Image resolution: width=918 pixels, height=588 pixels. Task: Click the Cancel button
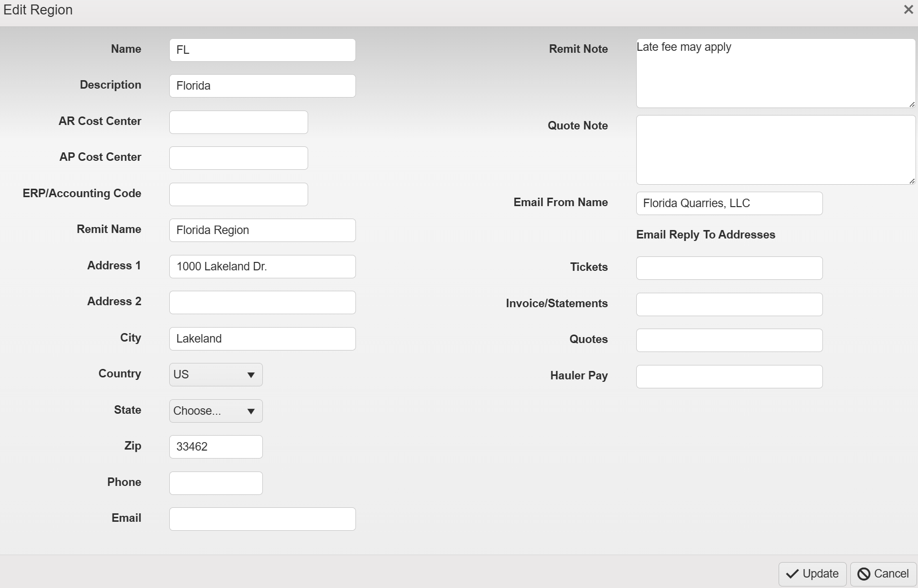click(x=883, y=574)
